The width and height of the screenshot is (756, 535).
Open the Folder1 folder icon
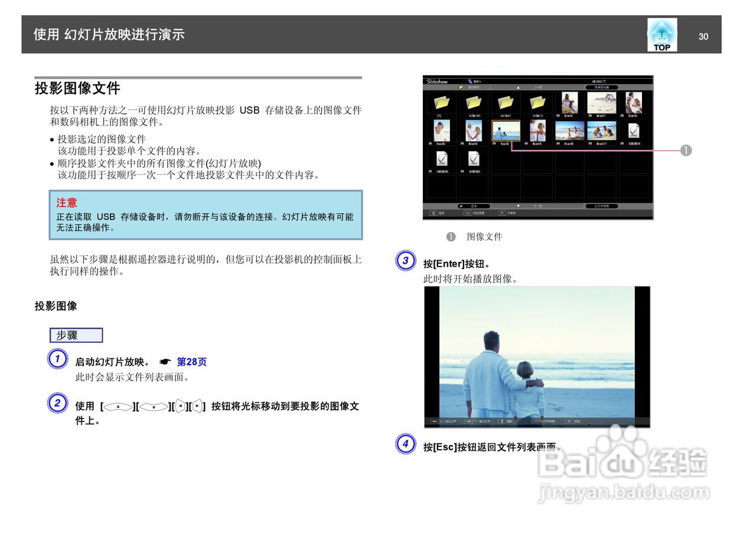pyautogui.click(x=474, y=103)
